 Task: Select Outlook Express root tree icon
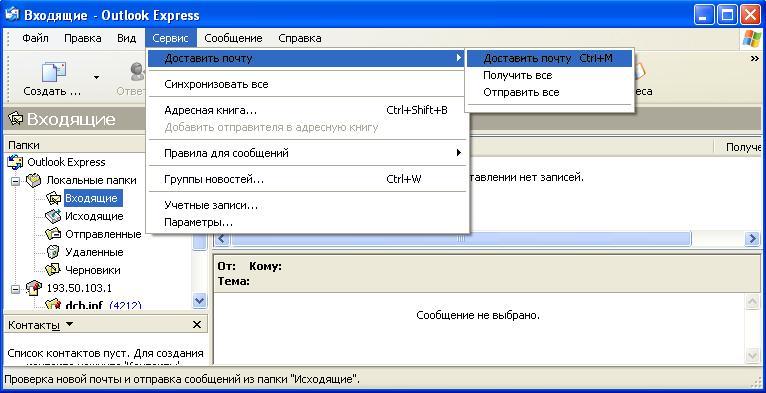click(x=15, y=162)
